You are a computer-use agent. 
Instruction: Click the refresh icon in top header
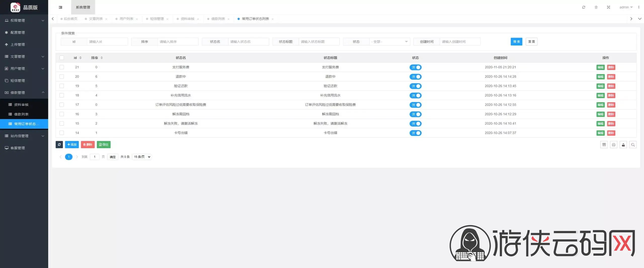click(x=584, y=7)
